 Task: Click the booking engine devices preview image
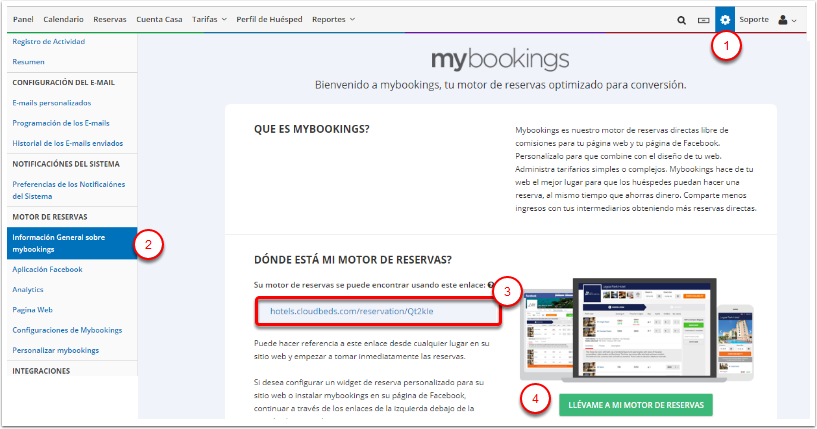tap(636, 330)
